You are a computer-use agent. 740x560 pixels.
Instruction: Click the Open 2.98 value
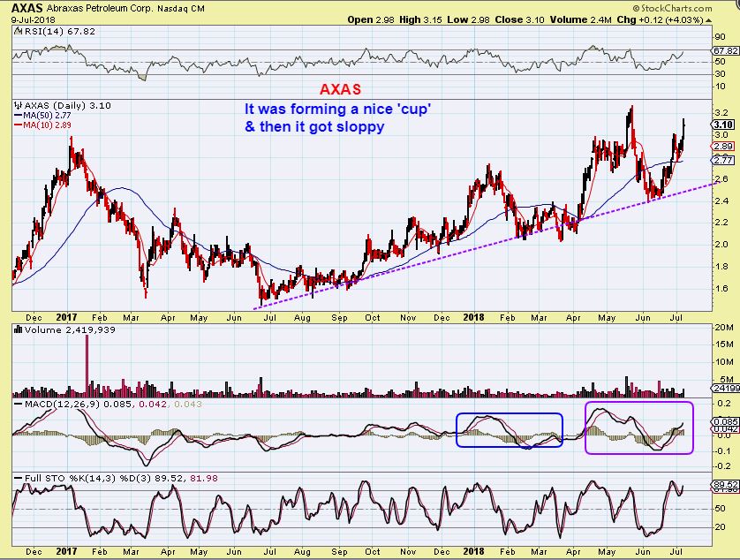371,19
